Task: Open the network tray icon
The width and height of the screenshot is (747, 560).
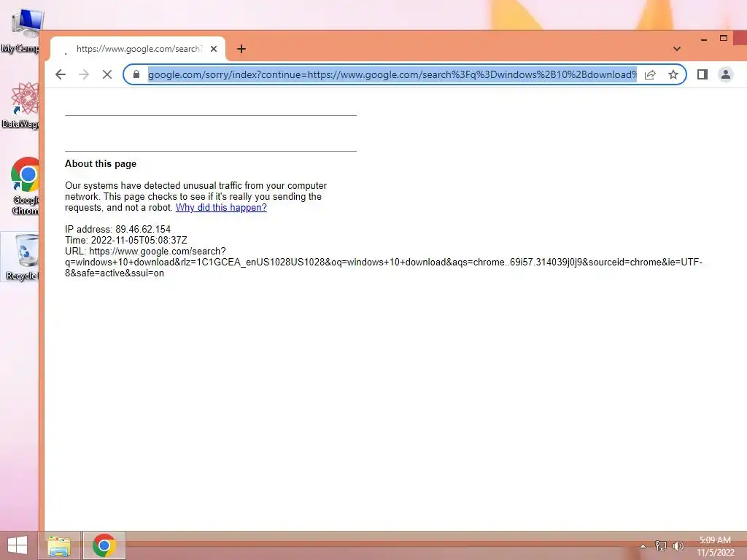Action: 661,545
